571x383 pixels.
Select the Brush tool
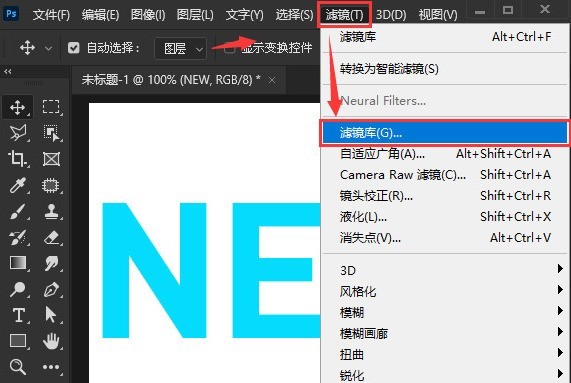18,211
